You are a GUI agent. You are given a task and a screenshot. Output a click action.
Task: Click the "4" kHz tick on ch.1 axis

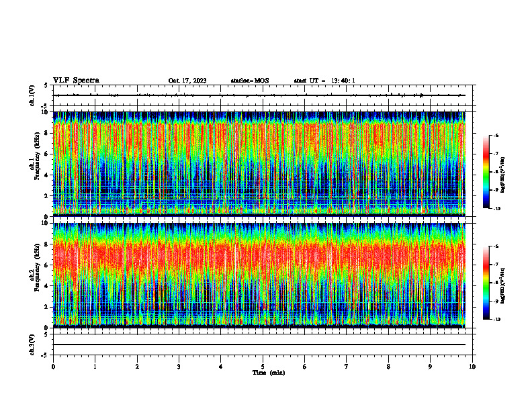48,175
